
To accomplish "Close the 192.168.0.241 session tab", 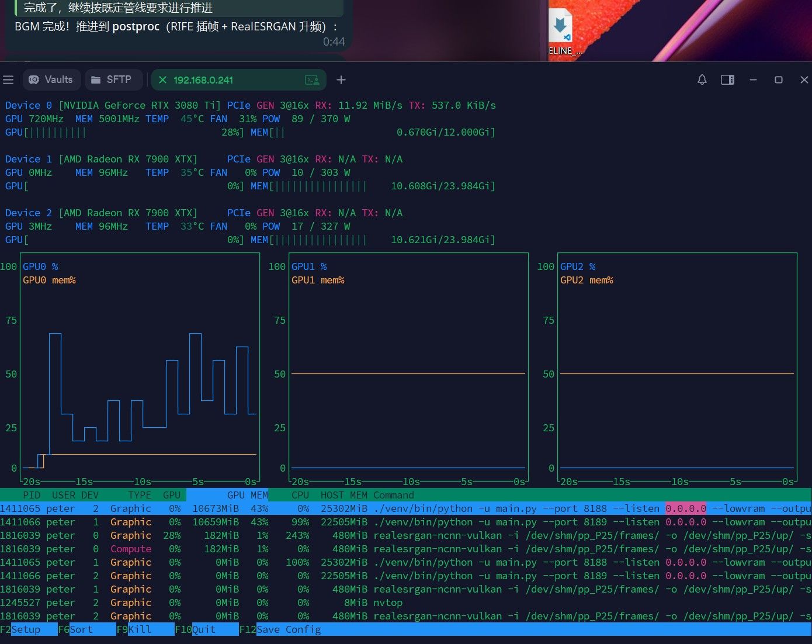I will (x=162, y=80).
